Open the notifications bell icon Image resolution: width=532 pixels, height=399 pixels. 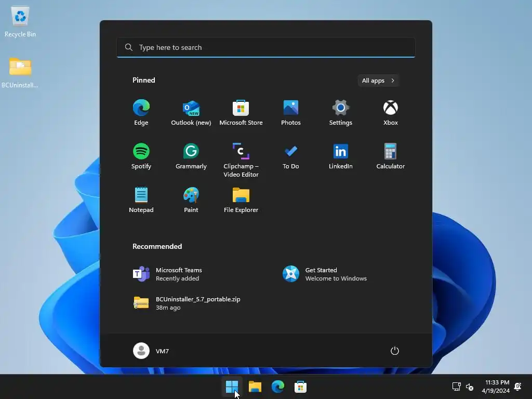pyautogui.click(x=518, y=387)
